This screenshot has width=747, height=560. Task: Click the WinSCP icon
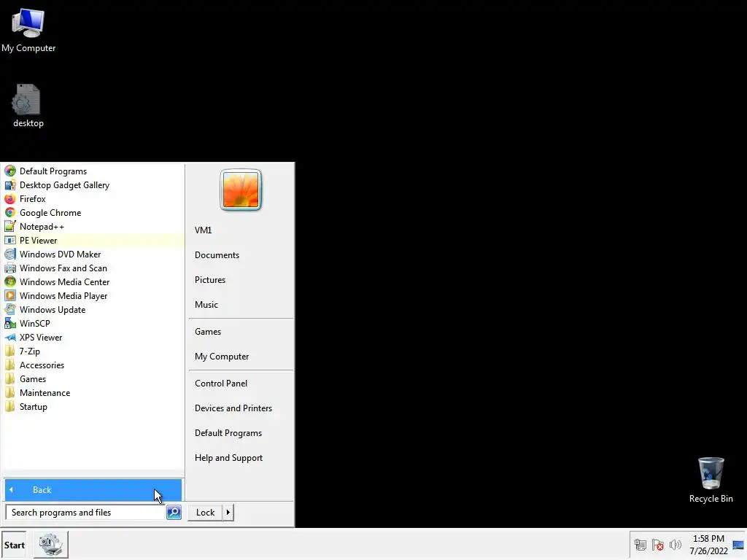click(10, 323)
